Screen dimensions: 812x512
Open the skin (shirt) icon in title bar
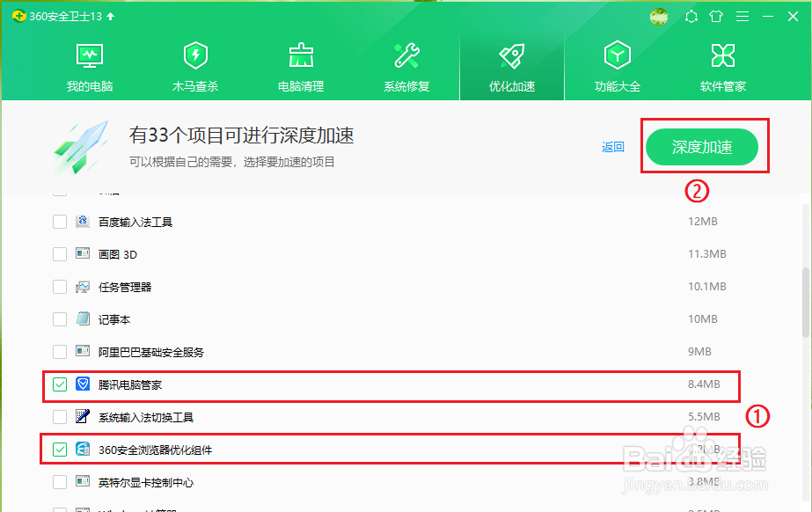tap(716, 17)
